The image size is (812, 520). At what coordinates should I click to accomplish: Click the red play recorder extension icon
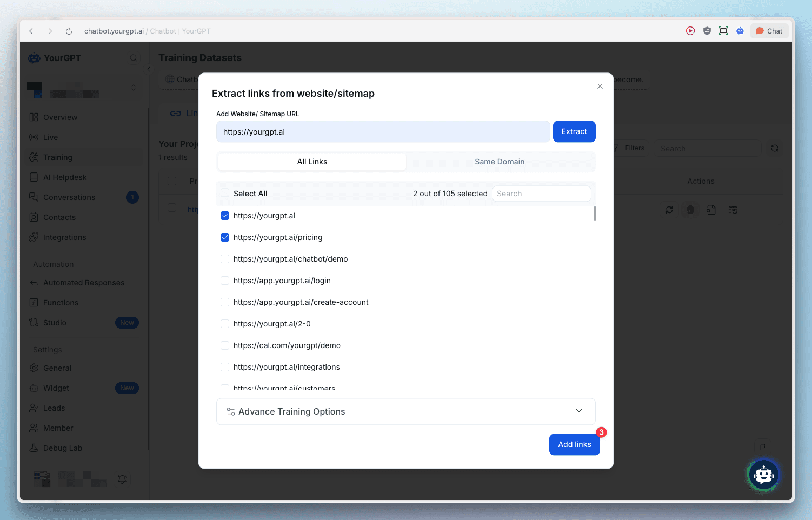[x=690, y=31]
